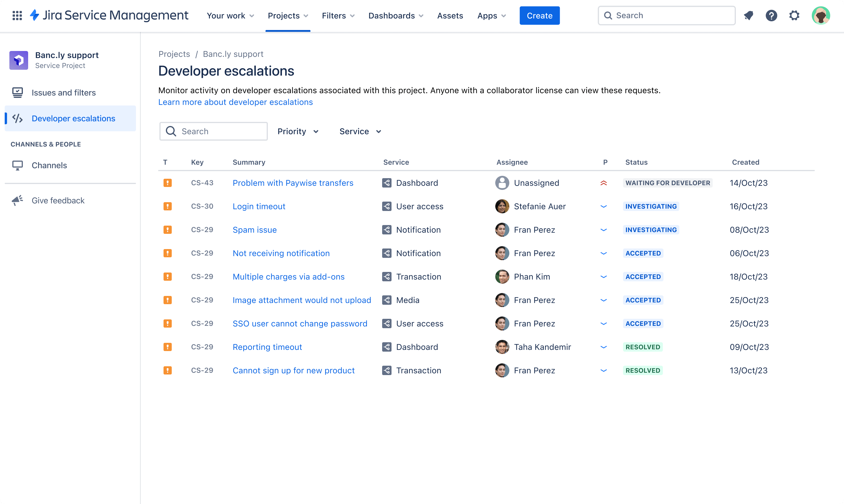Click the Transaction service icon for Multiple charges
Image resolution: width=844 pixels, height=504 pixels.
tap(387, 277)
